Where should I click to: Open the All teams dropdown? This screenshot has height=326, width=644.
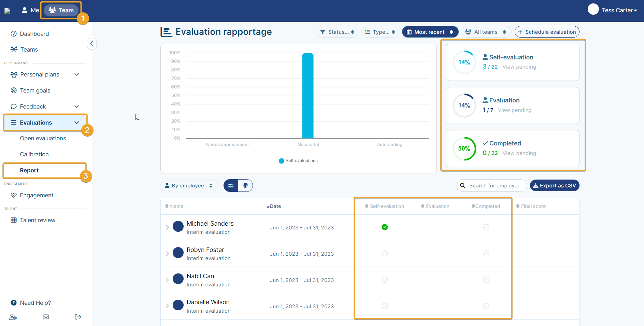[x=486, y=32]
